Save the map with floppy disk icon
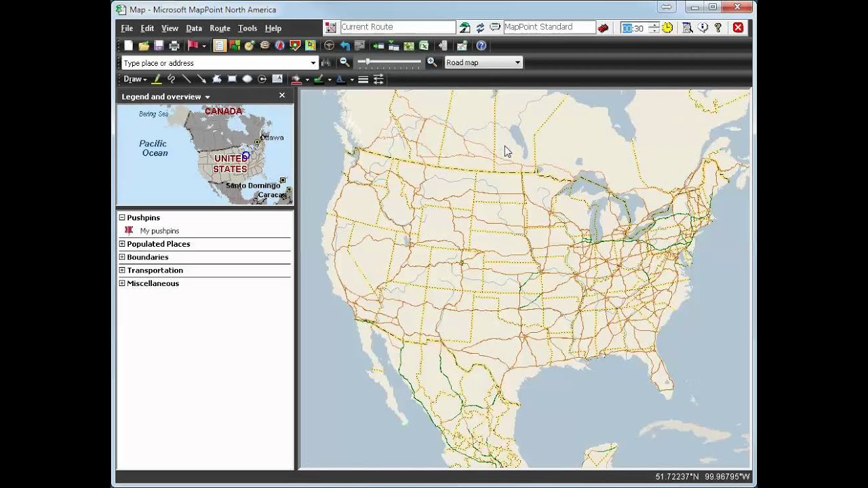Screen dimensions: 868x488 point(159,45)
